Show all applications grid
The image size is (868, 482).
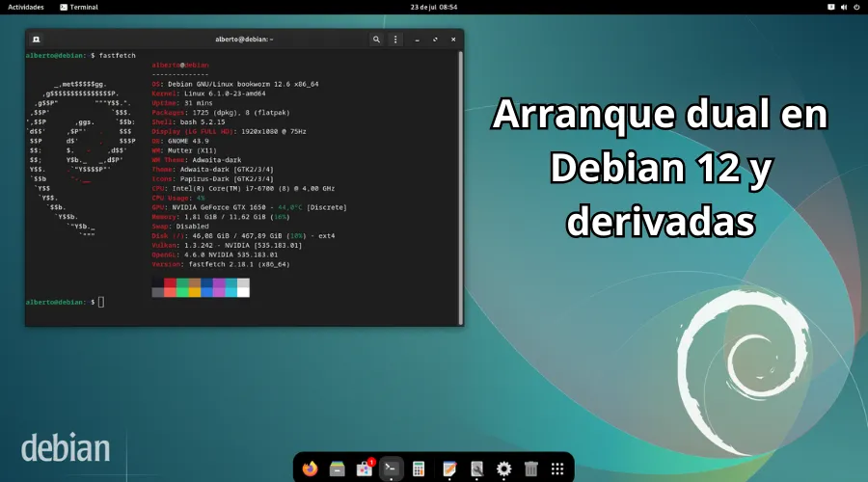pyautogui.click(x=557, y=469)
